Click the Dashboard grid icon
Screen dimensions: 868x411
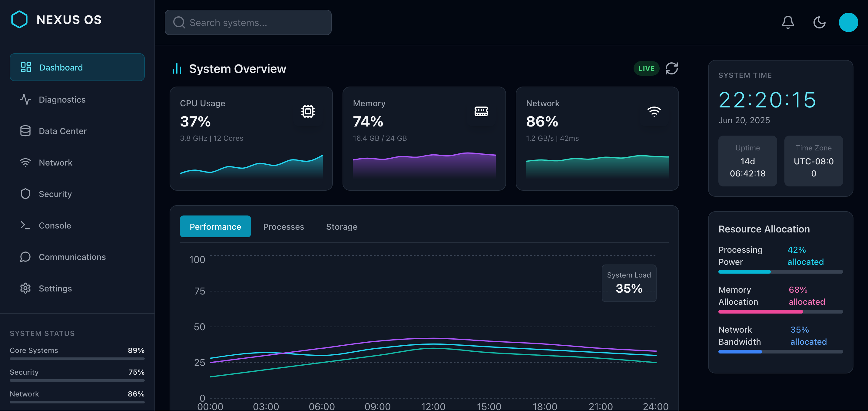[x=26, y=67]
